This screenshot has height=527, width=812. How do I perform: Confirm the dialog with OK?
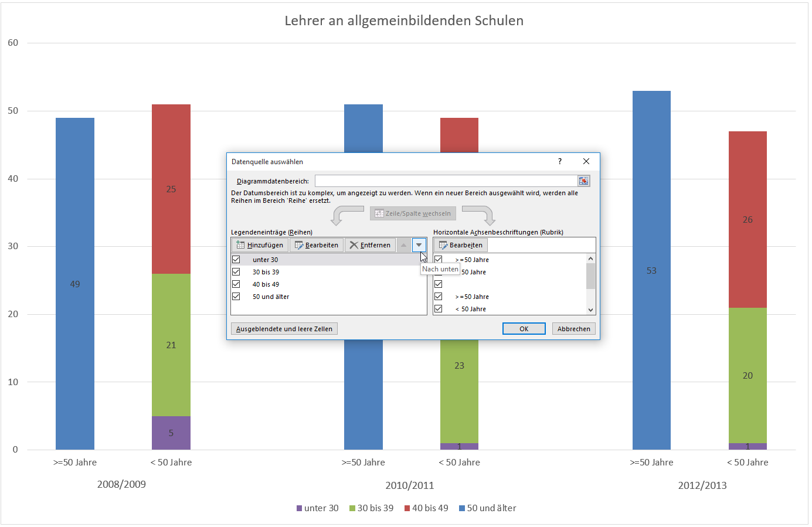[x=524, y=329]
